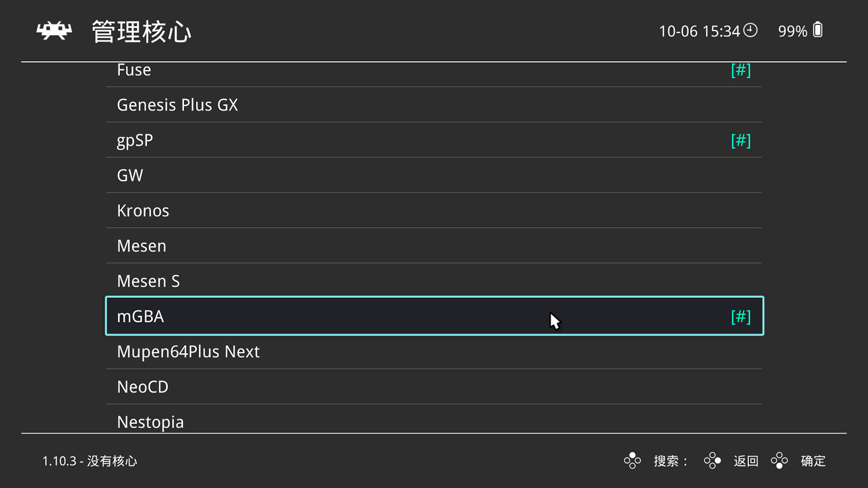Screen dimensions: 868x488
Task: Click the [#] marker on the mGBA row
Action: 741,317
